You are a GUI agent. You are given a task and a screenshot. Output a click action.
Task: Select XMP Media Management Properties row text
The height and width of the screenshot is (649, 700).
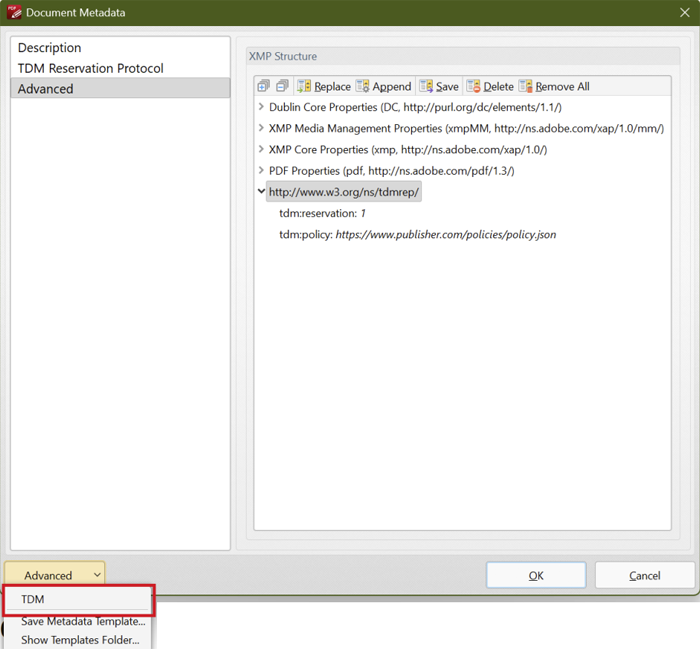point(466,129)
